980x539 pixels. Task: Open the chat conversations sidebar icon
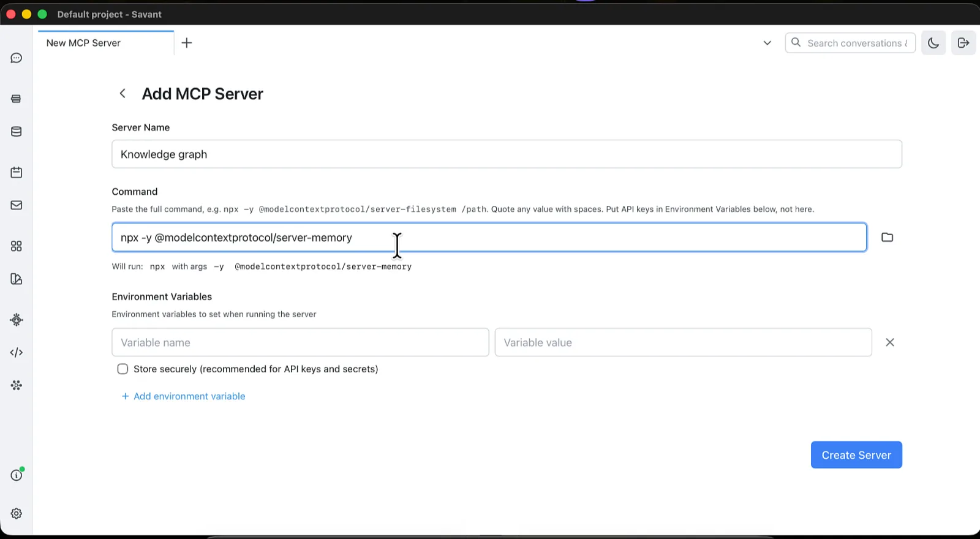click(17, 58)
